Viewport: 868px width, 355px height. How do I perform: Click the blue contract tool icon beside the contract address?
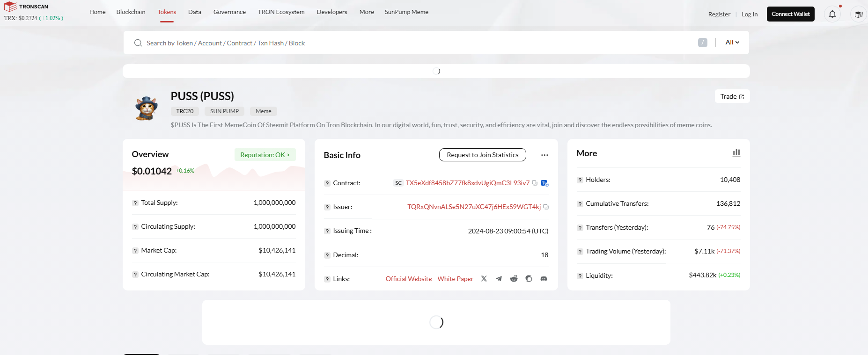(544, 183)
